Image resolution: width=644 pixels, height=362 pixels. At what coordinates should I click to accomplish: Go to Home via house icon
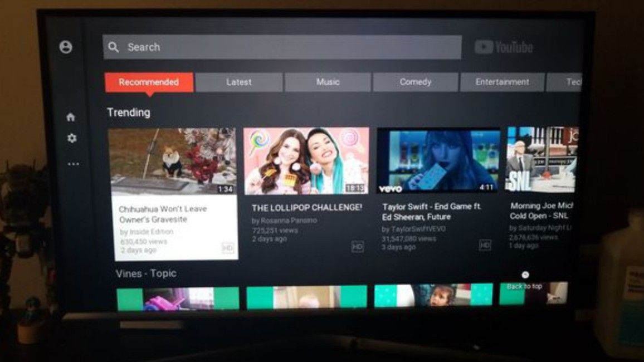coord(71,118)
